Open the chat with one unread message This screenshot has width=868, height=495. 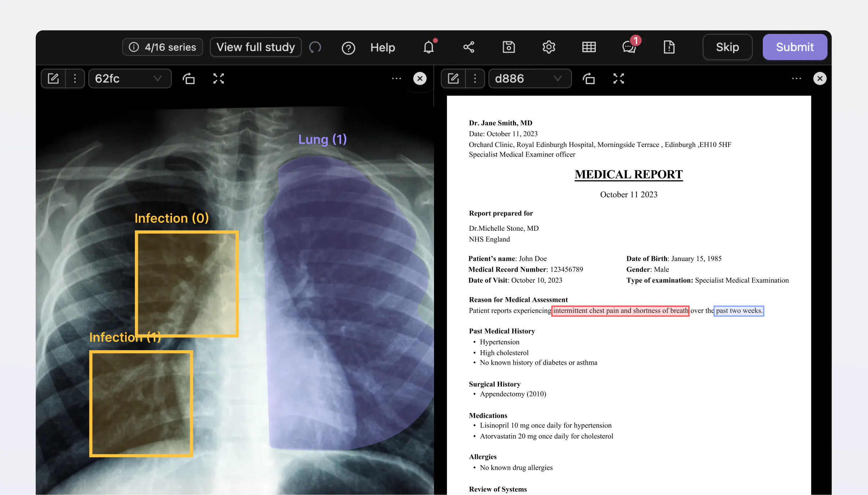(629, 47)
